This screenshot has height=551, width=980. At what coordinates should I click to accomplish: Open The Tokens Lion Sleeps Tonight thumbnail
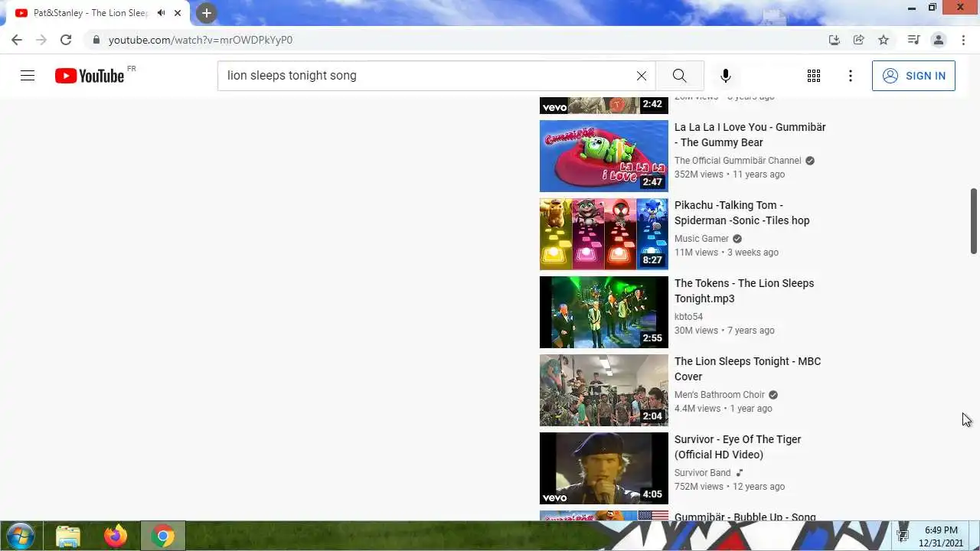[x=603, y=312]
